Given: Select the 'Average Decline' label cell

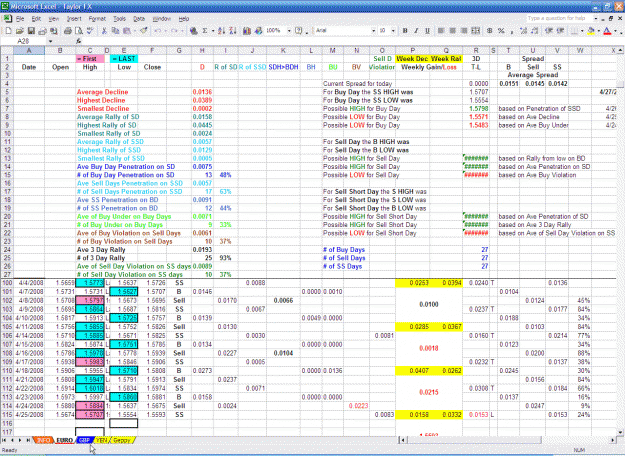Looking at the screenshot, I should coord(102,92).
